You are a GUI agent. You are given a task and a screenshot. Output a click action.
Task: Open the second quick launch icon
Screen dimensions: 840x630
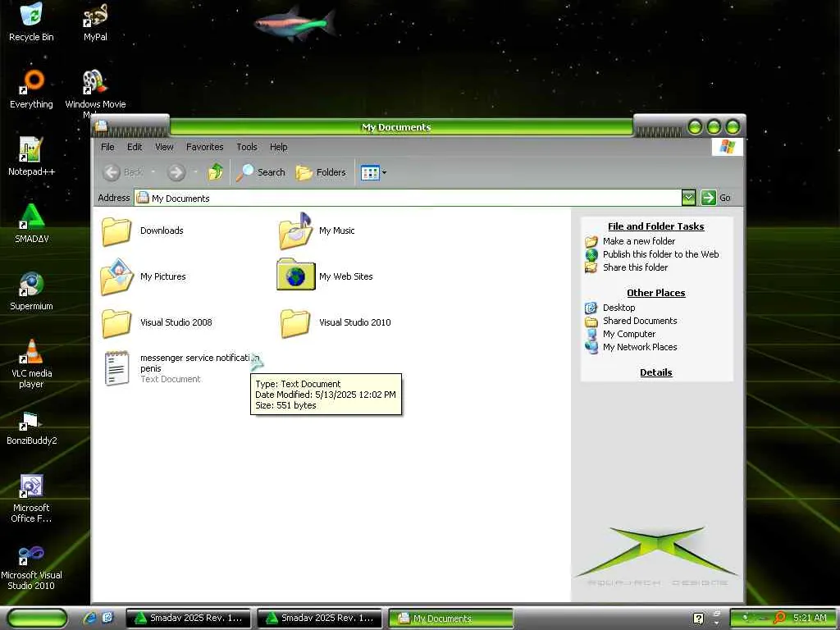pos(107,619)
